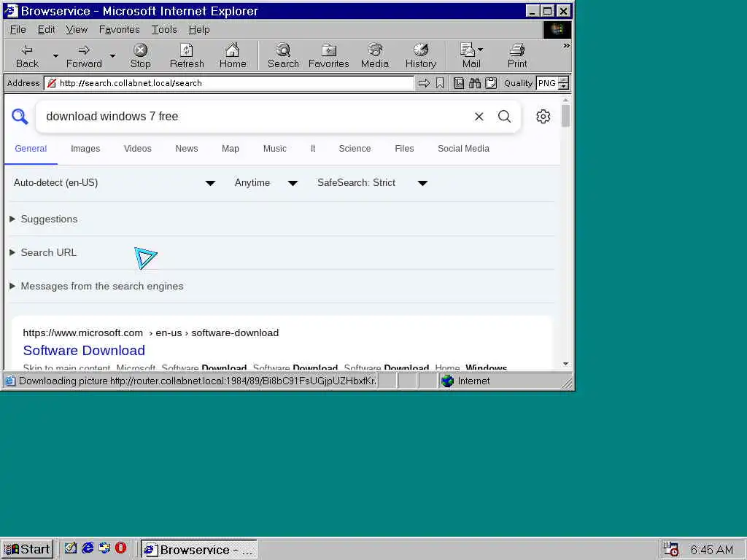Switch to the Videos search tab
Image resolution: width=747 pixels, height=560 pixels.
click(x=137, y=149)
